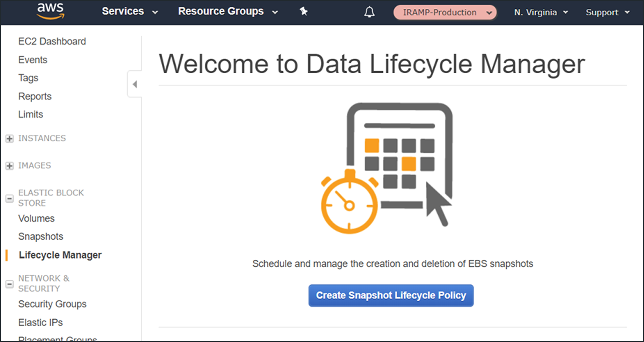Open the Services dropdown menu

click(x=130, y=11)
